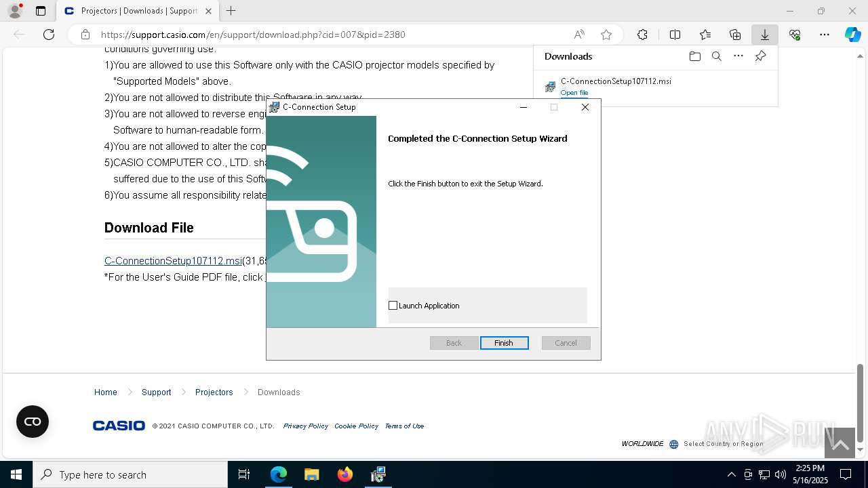Viewport: 868px width, 488px height.
Task: Open Browser essentials heart icon
Action: (x=795, y=35)
